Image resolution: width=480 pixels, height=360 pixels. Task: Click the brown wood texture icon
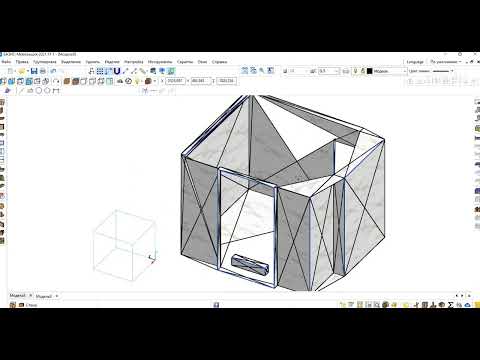click(67, 81)
